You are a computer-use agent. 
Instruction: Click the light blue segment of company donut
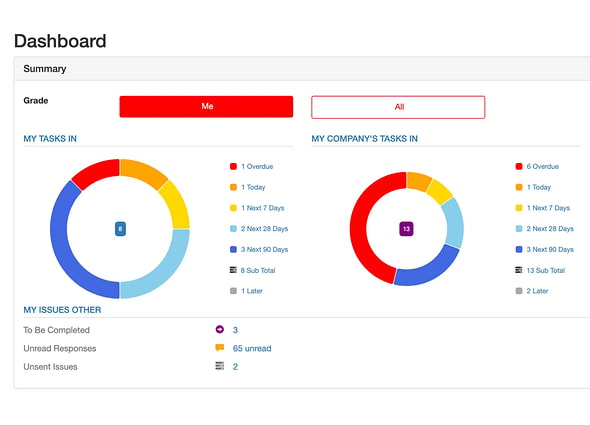(x=455, y=223)
